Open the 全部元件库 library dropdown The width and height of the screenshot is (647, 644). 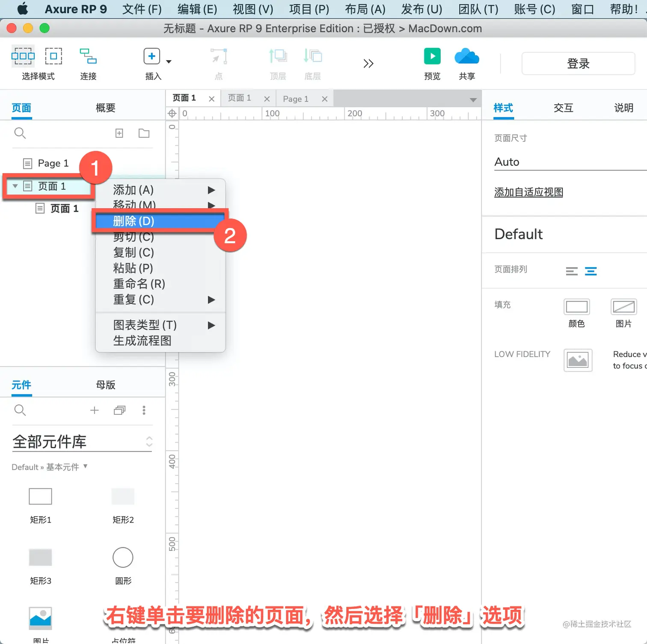82,442
